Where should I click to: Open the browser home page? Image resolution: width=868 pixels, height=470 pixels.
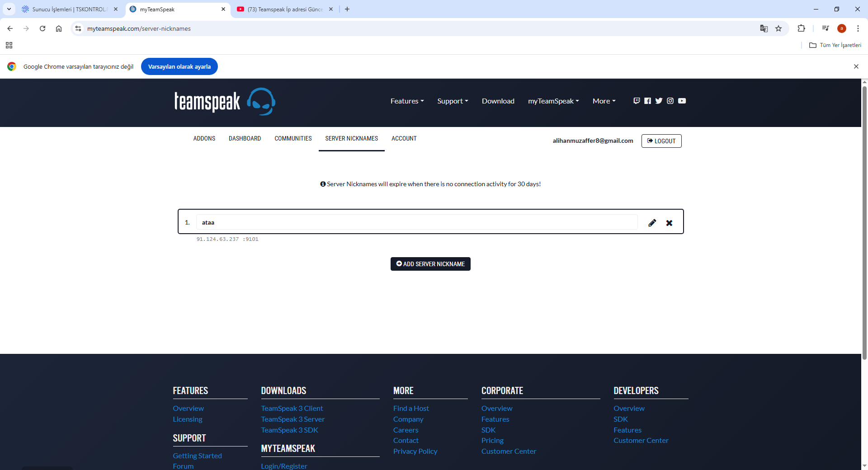pyautogui.click(x=59, y=28)
